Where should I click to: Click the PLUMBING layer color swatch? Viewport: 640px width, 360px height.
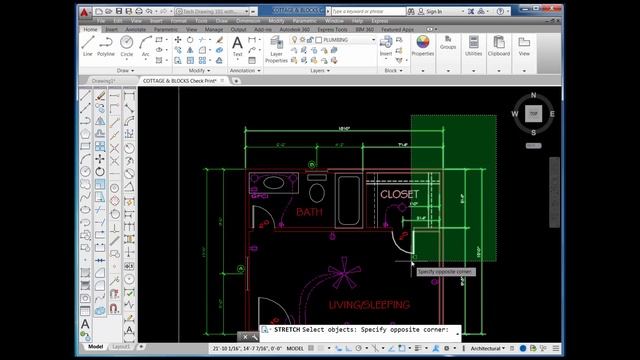tap(319, 40)
